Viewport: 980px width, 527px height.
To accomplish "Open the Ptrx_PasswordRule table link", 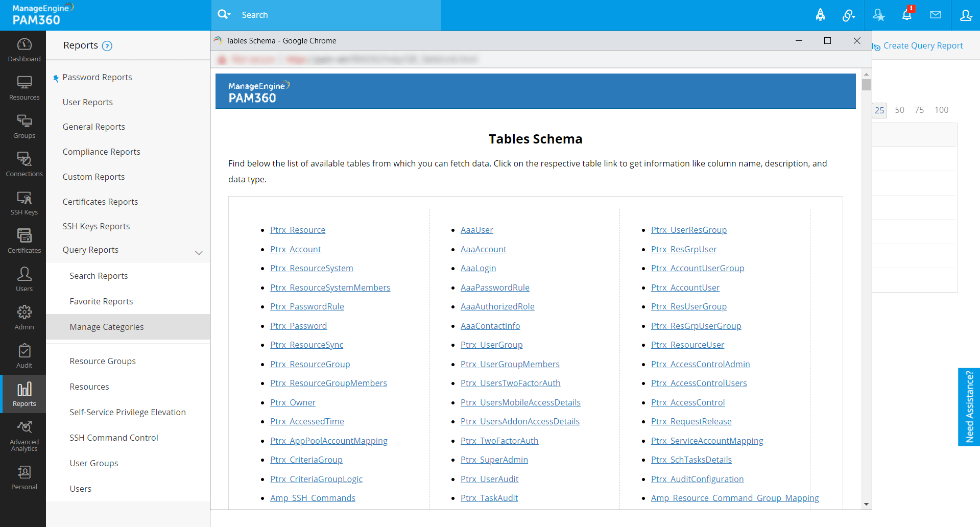I will tap(307, 306).
